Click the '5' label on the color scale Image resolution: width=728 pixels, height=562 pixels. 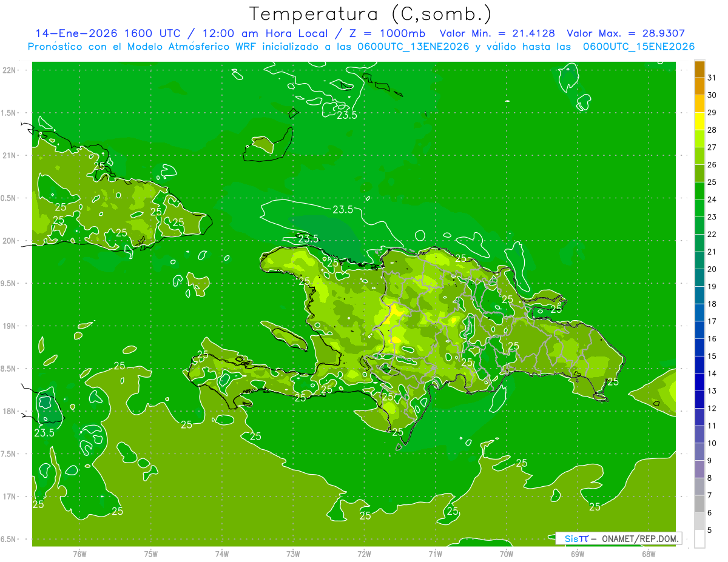710,530
